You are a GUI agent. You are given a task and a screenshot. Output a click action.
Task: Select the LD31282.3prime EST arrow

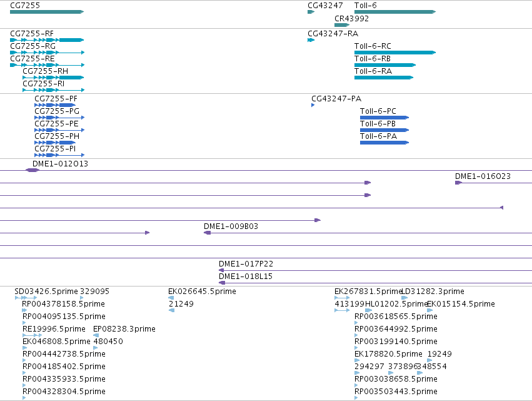point(404,298)
